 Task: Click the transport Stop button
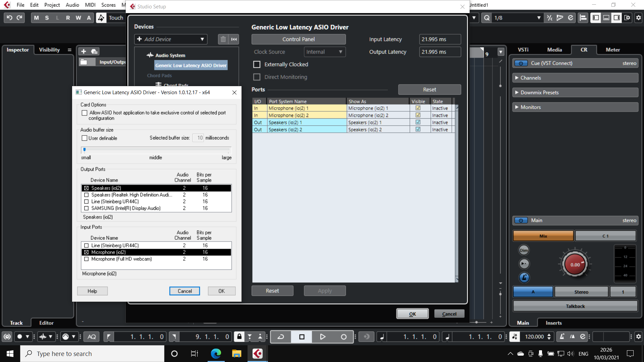click(x=302, y=337)
